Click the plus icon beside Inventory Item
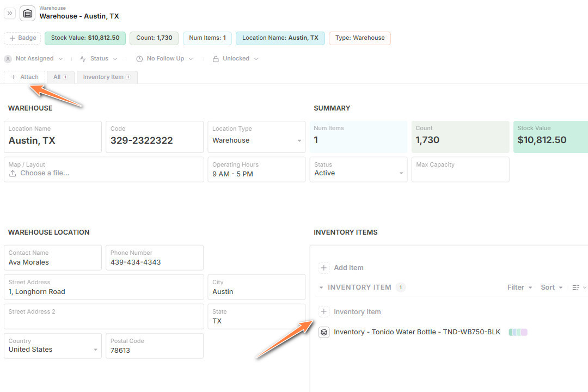The width and height of the screenshot is (588, 392). point(324,312)
